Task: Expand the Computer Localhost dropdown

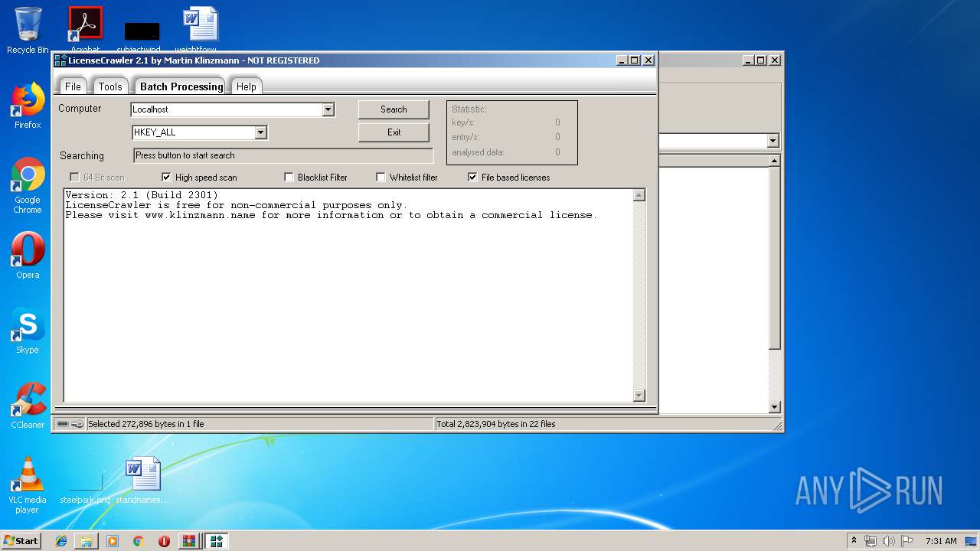Action: pyautogui.click(x=328, y=109)
